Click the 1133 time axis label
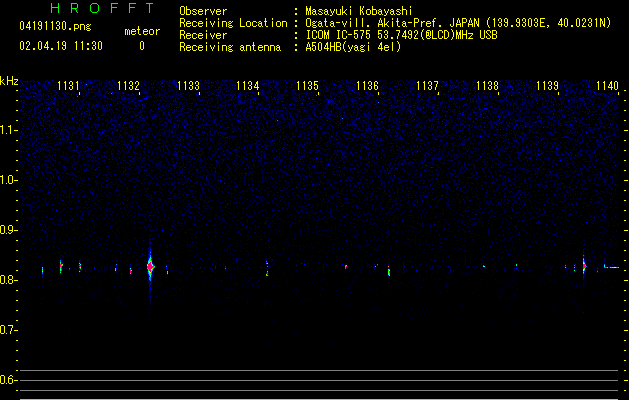 188,86
